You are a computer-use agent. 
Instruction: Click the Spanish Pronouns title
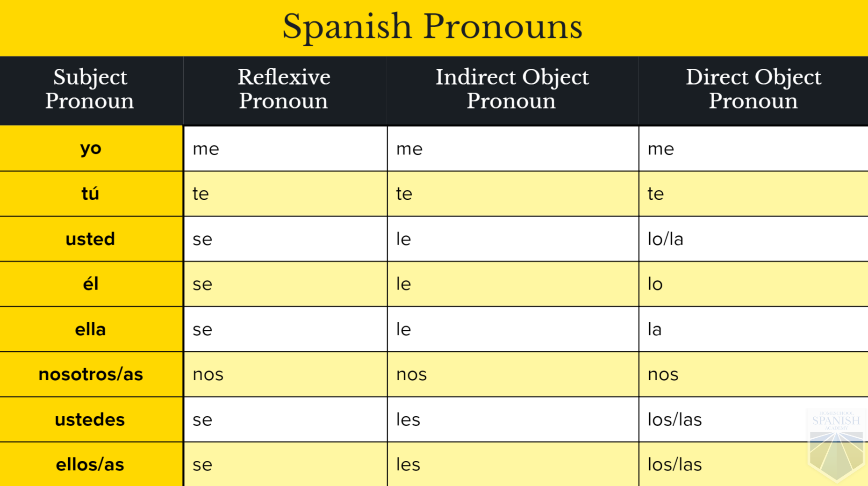[x=432, y=27]
